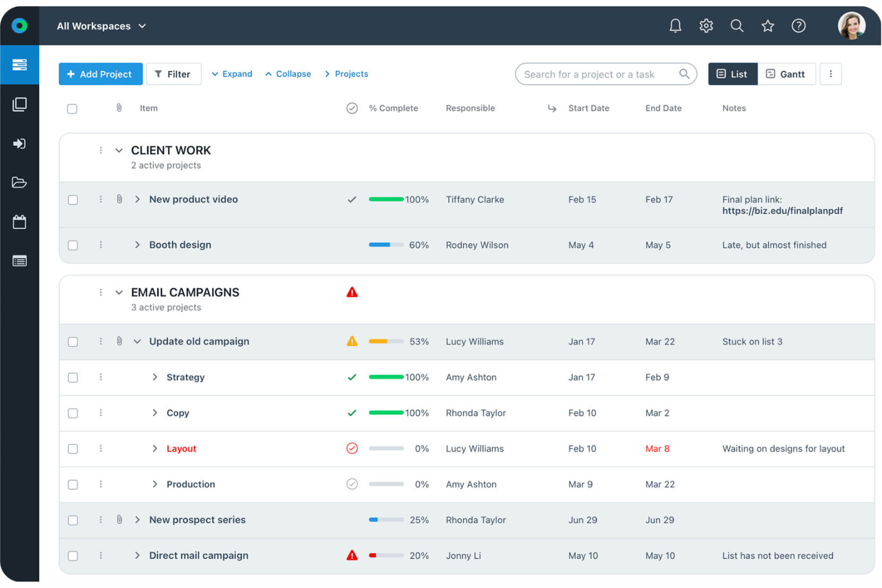Open more options dots next to Gantt
The width and height of the screenshot is (882, 588).
831,74
